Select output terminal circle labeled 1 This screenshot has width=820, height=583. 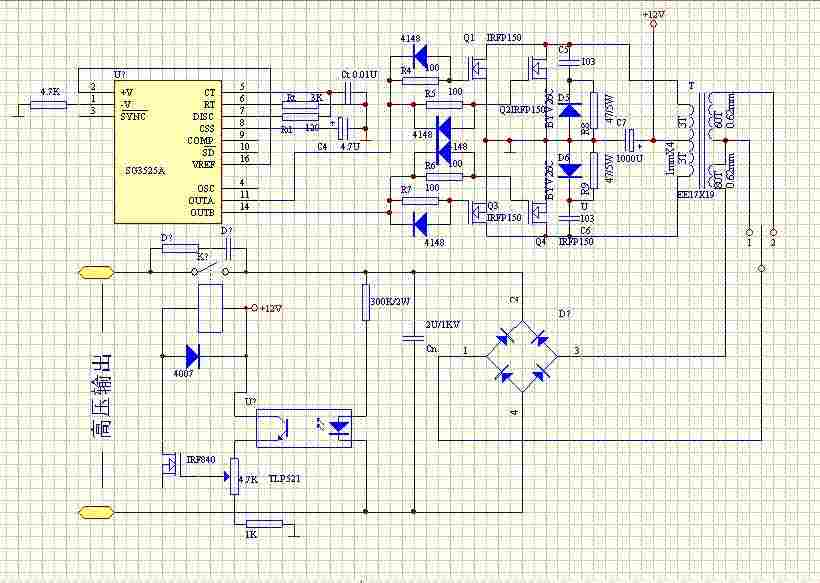point(749,232)
